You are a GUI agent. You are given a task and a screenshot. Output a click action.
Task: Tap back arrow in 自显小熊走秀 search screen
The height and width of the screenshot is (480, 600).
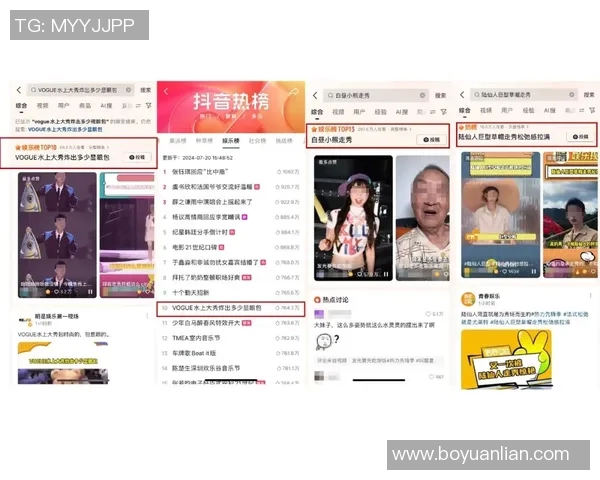point(315,95)
